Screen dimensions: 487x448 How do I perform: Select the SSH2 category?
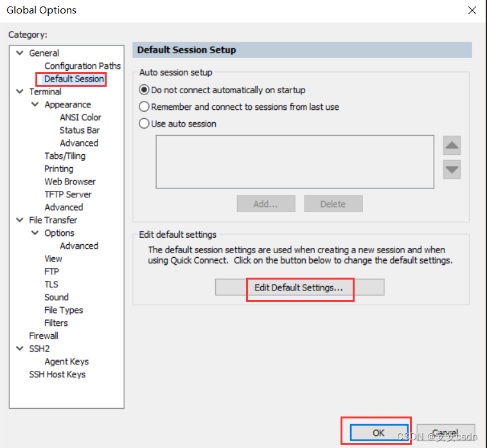click(x=39, y=349)
